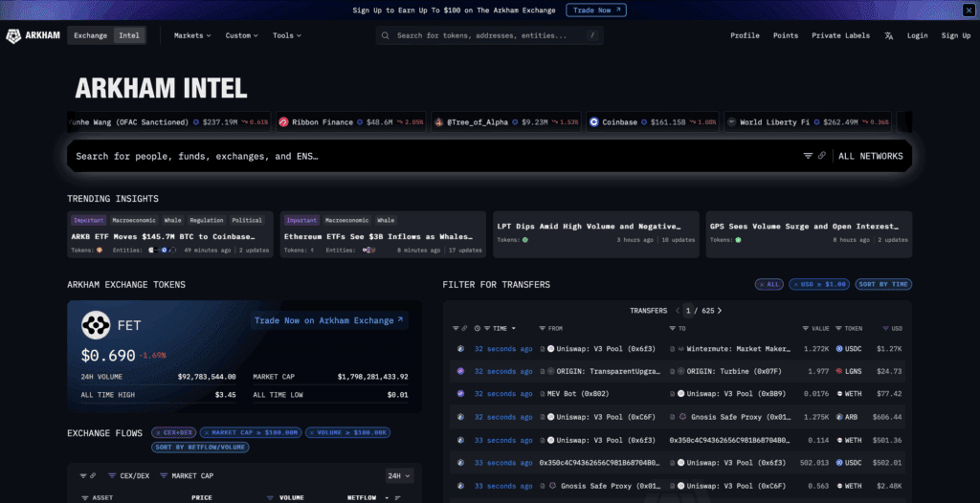This screenshot has height=503, width=980.
Task: Expand the Markets menu
Action: pos(192,35)
